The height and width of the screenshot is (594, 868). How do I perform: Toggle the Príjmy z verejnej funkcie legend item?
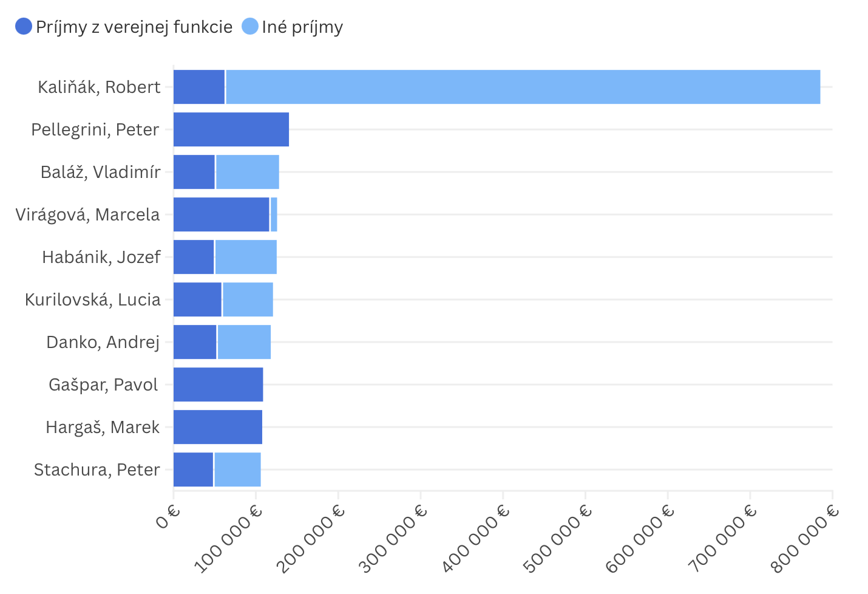coord(134,27)
